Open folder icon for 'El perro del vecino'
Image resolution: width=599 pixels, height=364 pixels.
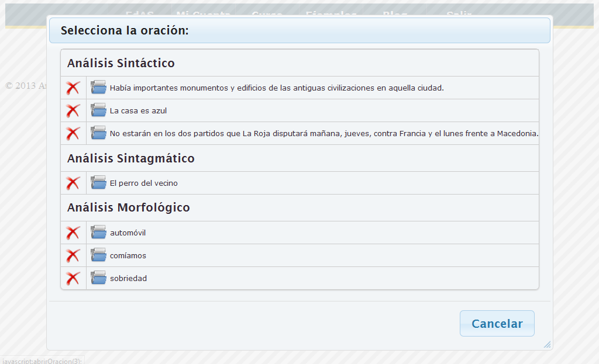(x=98, y=183)
